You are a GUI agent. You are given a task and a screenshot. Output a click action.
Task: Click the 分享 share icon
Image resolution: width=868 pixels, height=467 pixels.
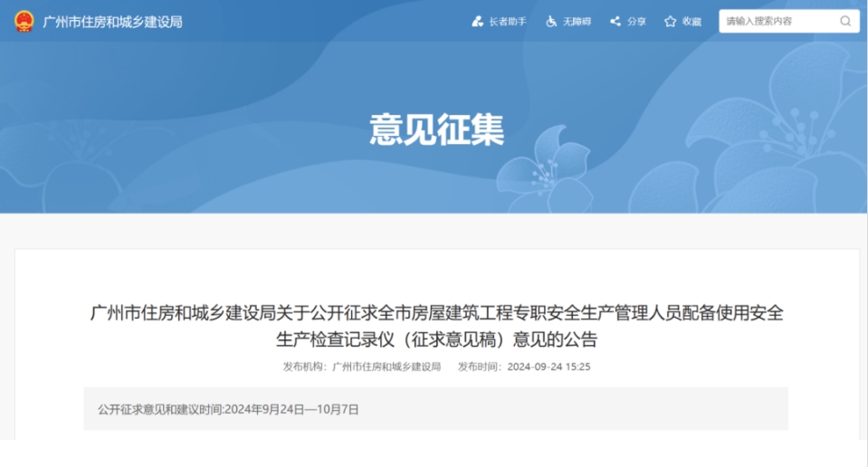click(615, 22)
